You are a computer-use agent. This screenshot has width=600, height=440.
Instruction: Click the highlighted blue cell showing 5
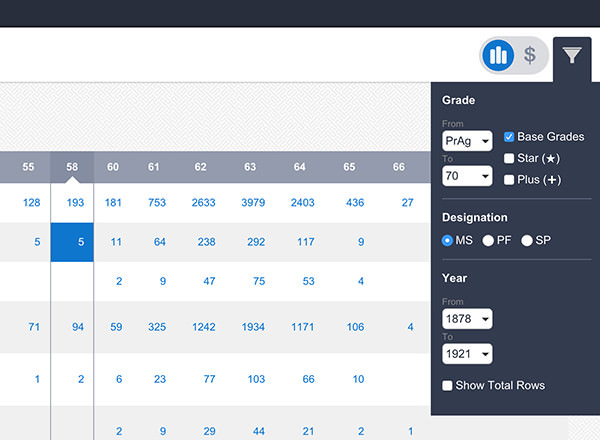pos(72,242)
